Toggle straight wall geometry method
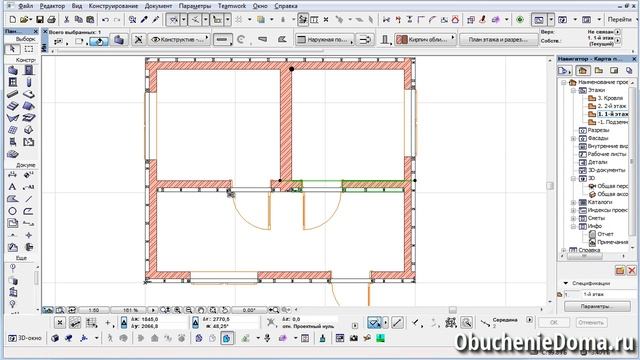 (x=222, y=40)
